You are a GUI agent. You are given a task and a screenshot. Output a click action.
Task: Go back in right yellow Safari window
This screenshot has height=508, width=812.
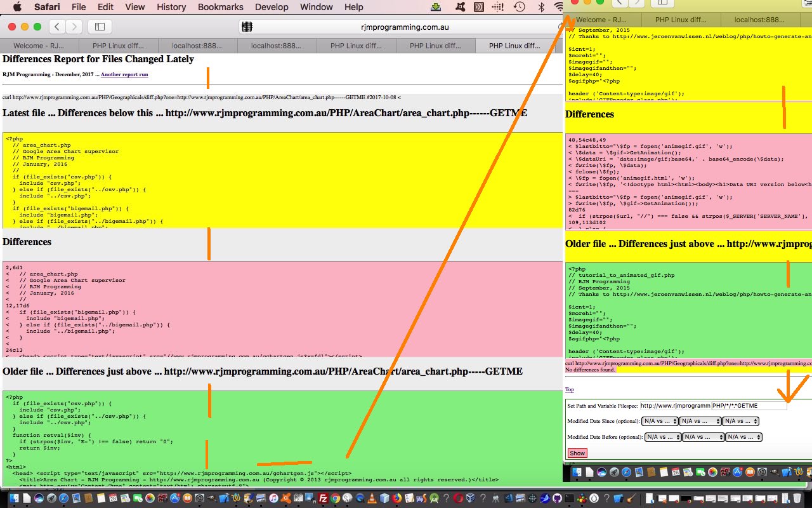pos(620,3)
